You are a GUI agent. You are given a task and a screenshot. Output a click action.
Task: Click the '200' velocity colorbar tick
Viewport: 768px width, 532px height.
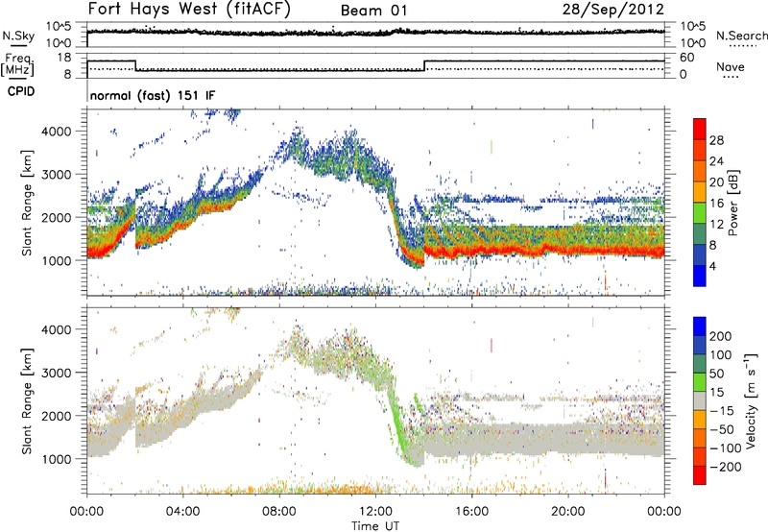tap(721, 336)
